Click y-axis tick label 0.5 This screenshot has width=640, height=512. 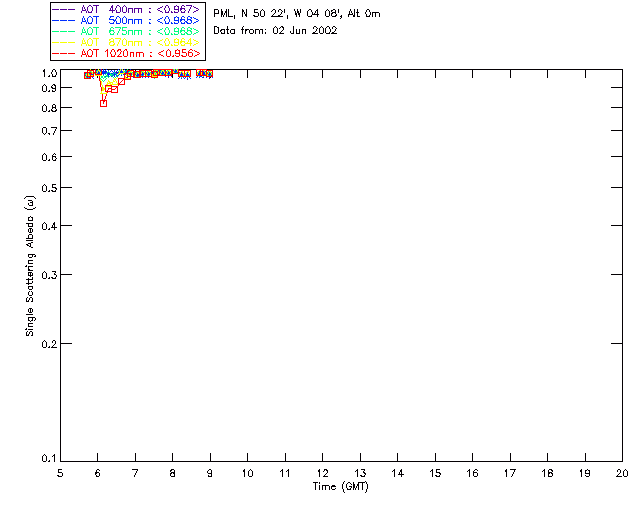49,188
